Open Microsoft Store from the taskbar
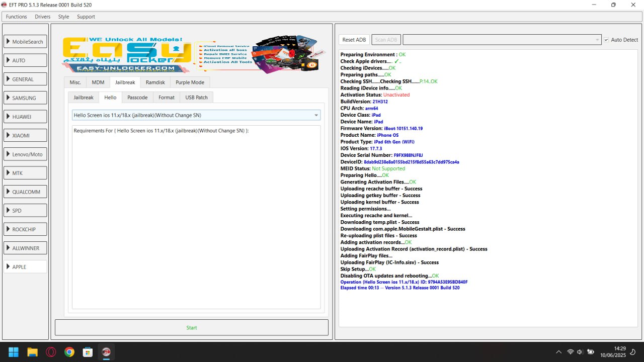Image resolution: width=644 pixels, height=362 pixels. pos(88,352)
